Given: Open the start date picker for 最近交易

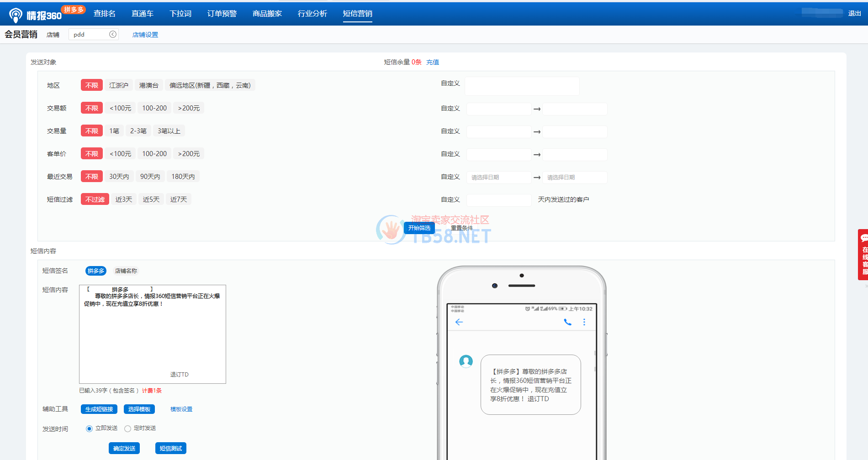Looking at the screenshot, I should point(499,178).
